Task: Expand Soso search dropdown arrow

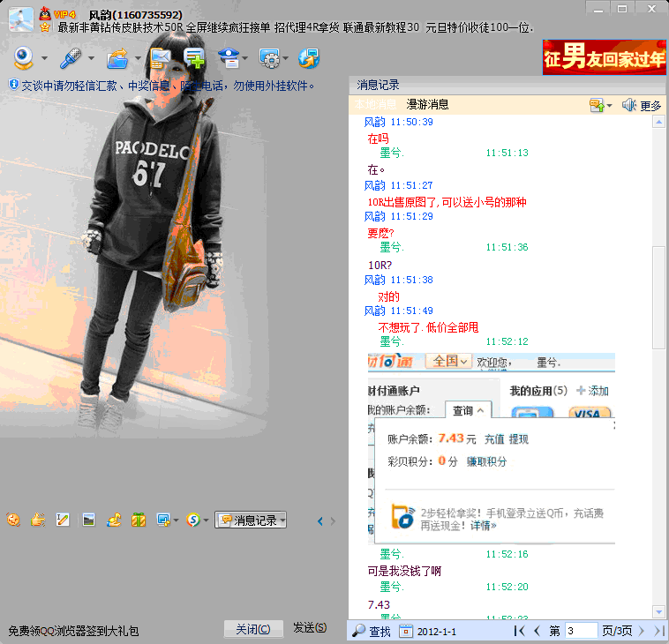Action: tap(206, 520)
